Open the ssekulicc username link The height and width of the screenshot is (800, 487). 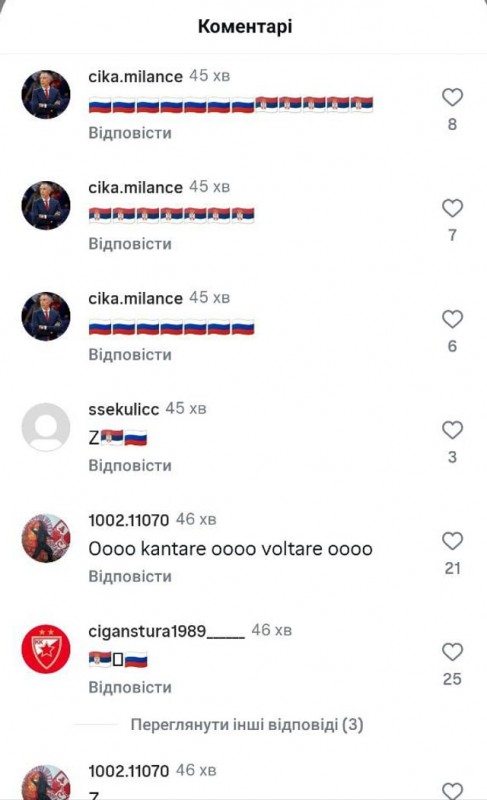(x=123, y=409)
